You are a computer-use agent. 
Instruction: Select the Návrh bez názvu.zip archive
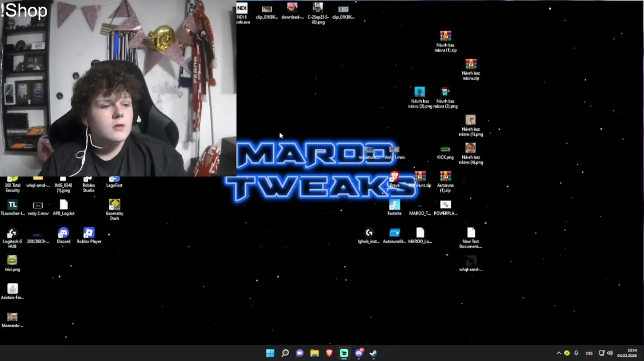coord(471,70)
